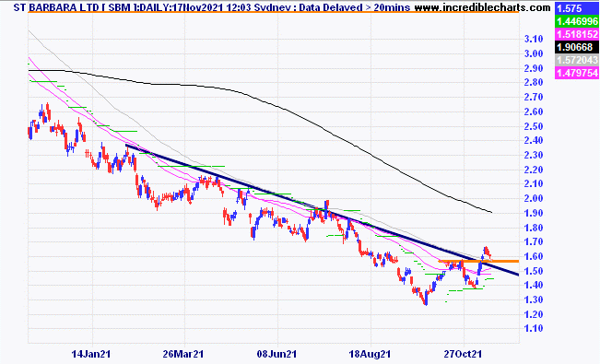The height and width of the screenshot is (364, 600).
Task: Click the 27Oct21 date axis label
Action: pos(463,354)
